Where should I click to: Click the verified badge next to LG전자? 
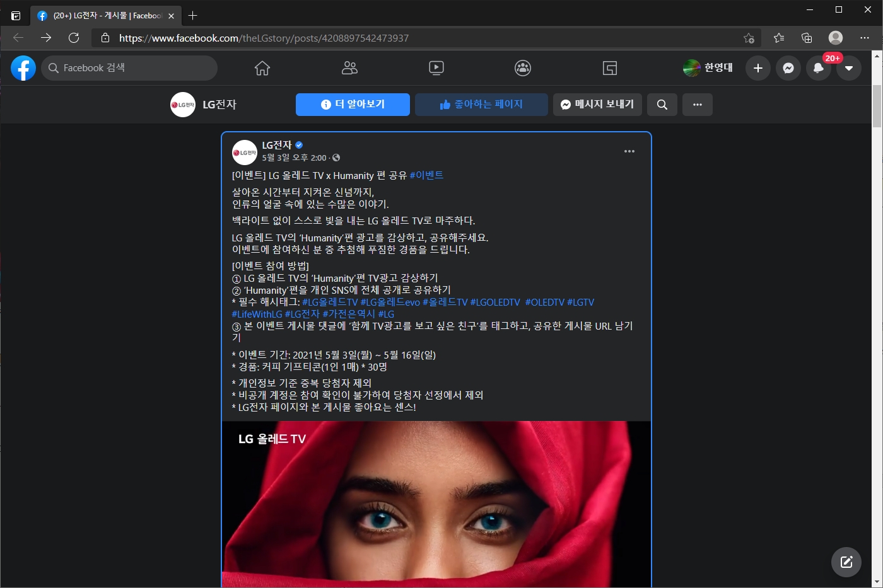click(299, 145)
